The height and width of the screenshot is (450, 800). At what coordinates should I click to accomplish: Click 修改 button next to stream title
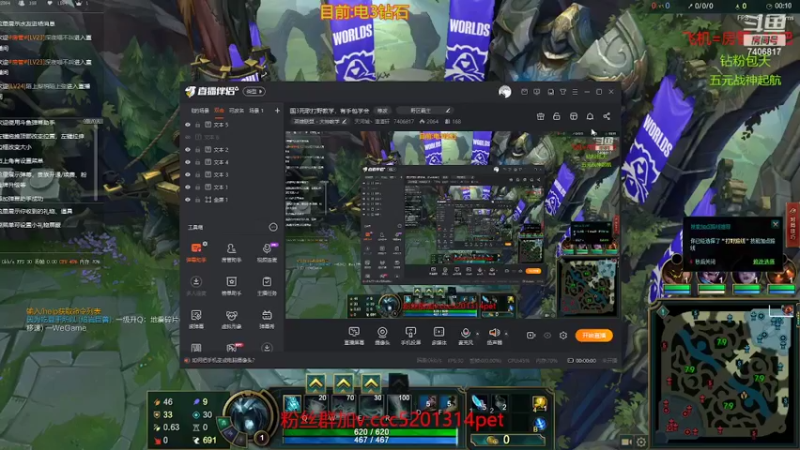tap(382, 110)
